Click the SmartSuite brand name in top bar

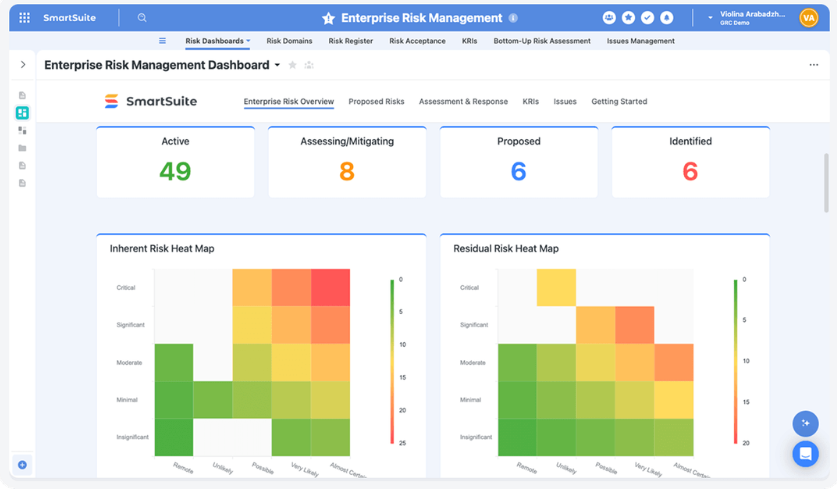pyautogui.click(x=69, y=18)
